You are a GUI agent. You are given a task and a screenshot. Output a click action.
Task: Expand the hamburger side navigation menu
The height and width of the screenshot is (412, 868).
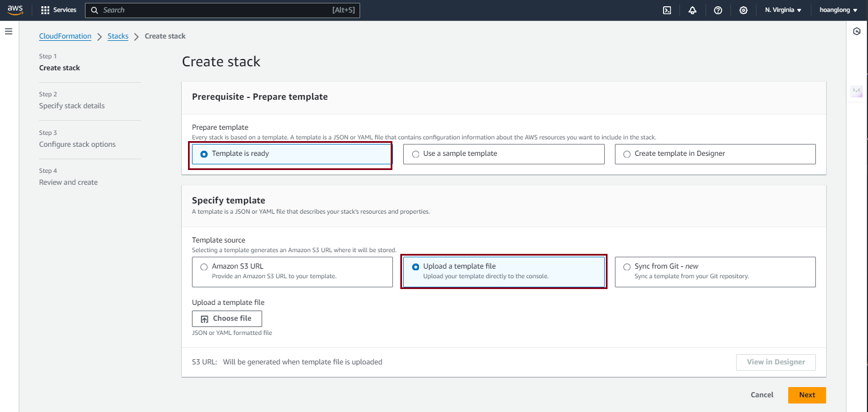pyautogui.click(x=8, y=31)
